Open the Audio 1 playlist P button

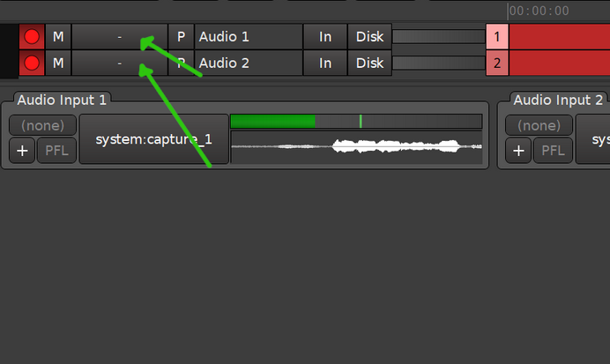[181, 37]
